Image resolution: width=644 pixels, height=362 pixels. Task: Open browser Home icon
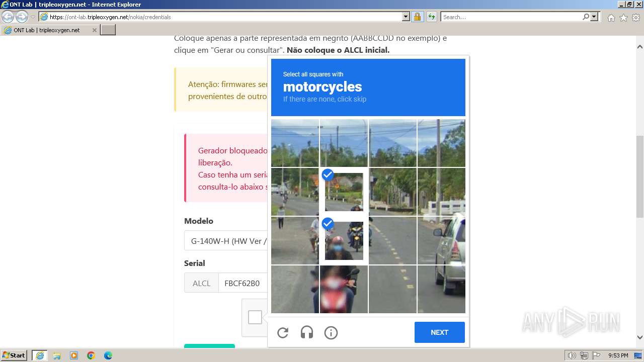pos(611,18)
